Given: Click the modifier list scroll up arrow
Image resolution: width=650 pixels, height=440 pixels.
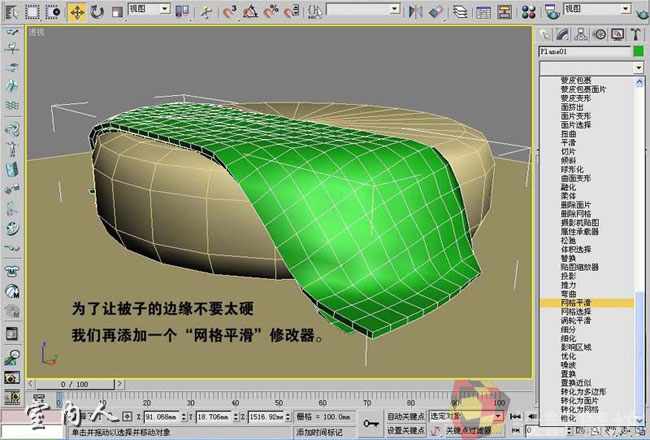Looking at the screenshot, I should tap(639, 82).
